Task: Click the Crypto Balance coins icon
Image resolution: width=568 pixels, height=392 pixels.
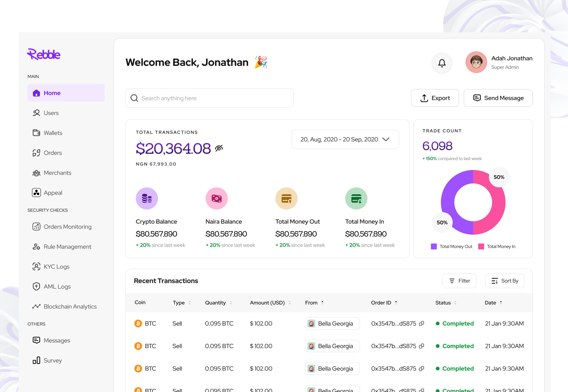Action: [x=147, y=198]
